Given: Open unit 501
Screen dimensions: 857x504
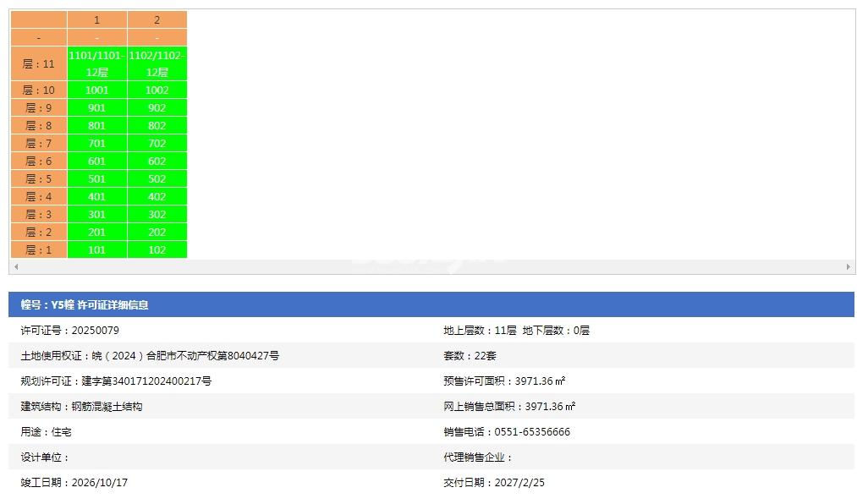Looking at the screenshot, I should (x=96, y=179).
